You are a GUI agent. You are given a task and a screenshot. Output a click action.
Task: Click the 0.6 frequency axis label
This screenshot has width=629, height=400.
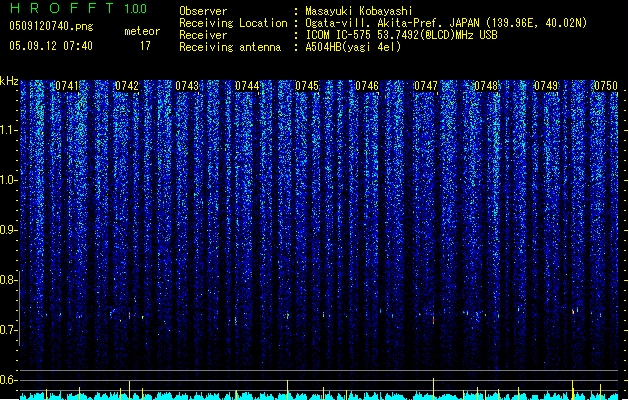[8, 380]
